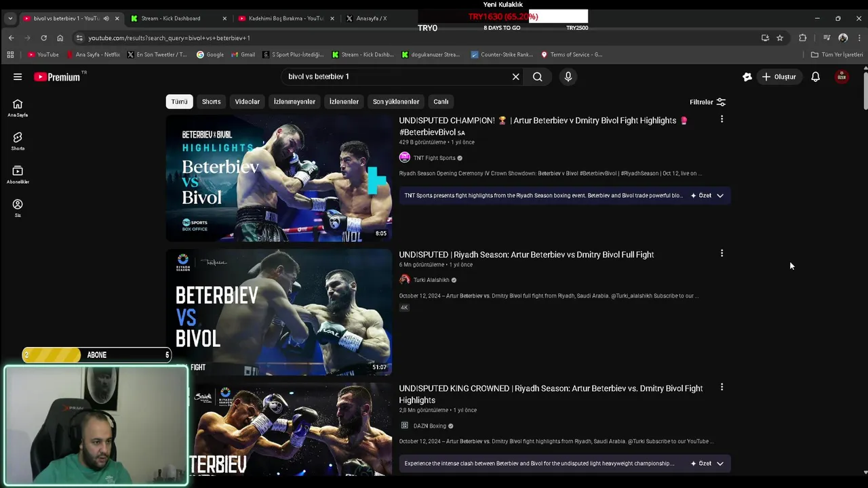The image size is (868, 488).
Task: Select the İzlenenler filter chip
Action: 344,102
